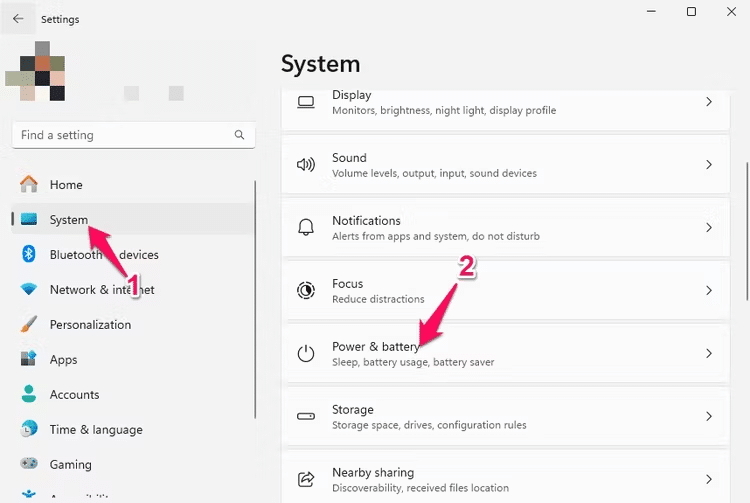The image size is (750, 503).
Task: Click the vertical scrollbar on the right
Action: [746, 230]
